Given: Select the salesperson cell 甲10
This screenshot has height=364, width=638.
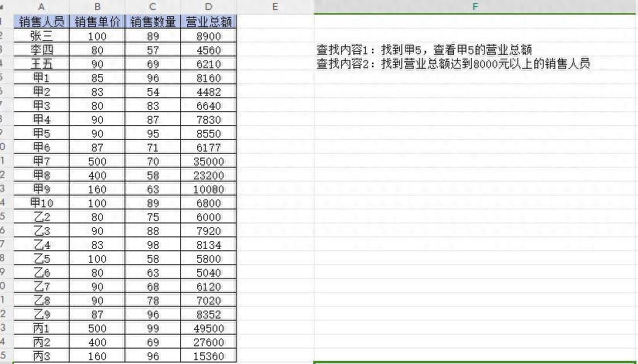Looking at the screenshot, I should 42,202.
